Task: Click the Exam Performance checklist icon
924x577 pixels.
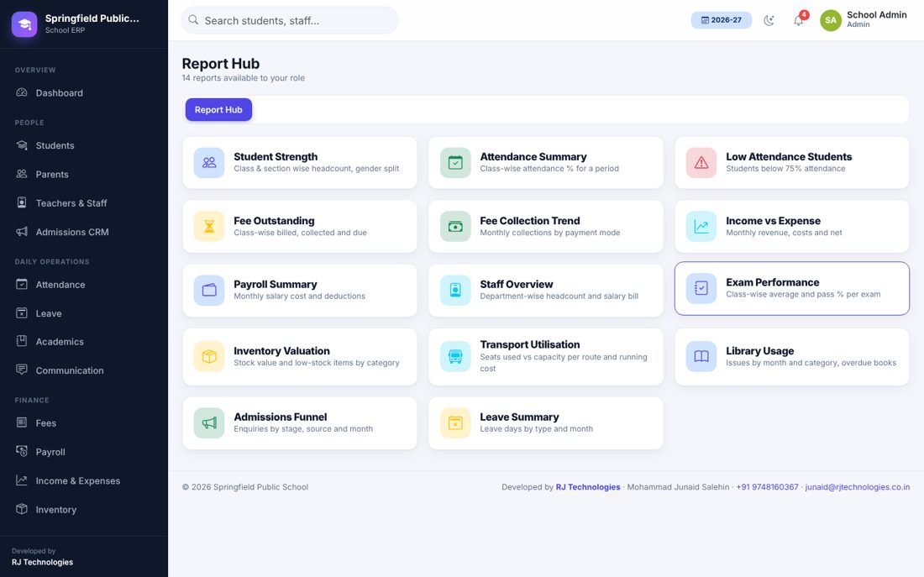Action: click(701, 288)
